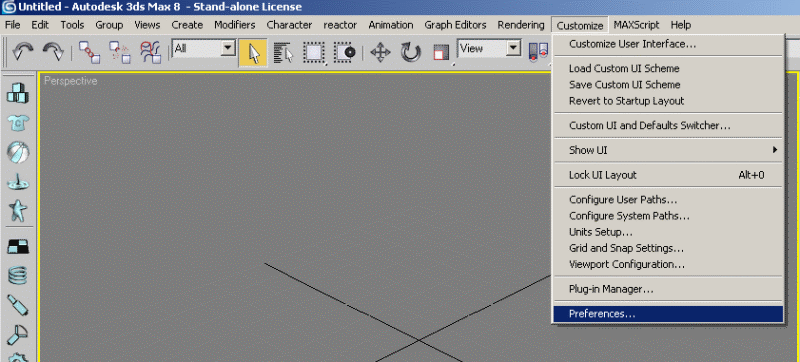This screenshot has height=362, width=800.
Task: Open the Graph Editors menu
Action: (x=456, y=25)
